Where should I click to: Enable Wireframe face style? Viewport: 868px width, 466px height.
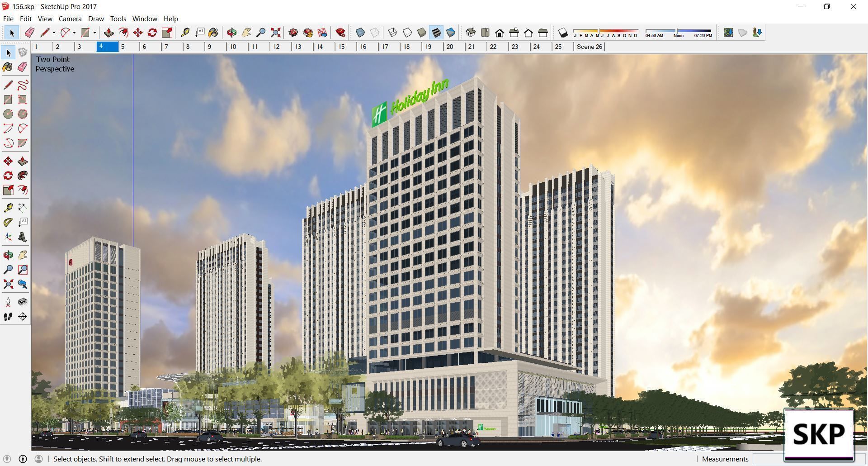click(x=393, y=33)
